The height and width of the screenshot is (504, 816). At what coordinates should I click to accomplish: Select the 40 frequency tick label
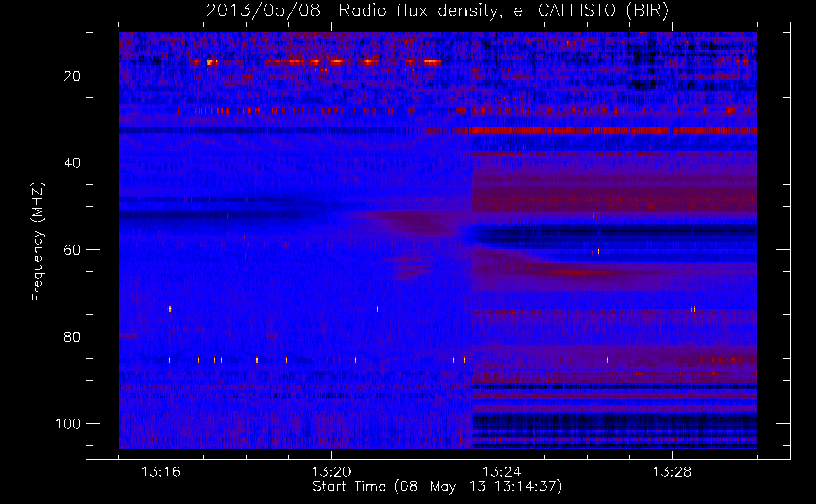pos(73,163)
